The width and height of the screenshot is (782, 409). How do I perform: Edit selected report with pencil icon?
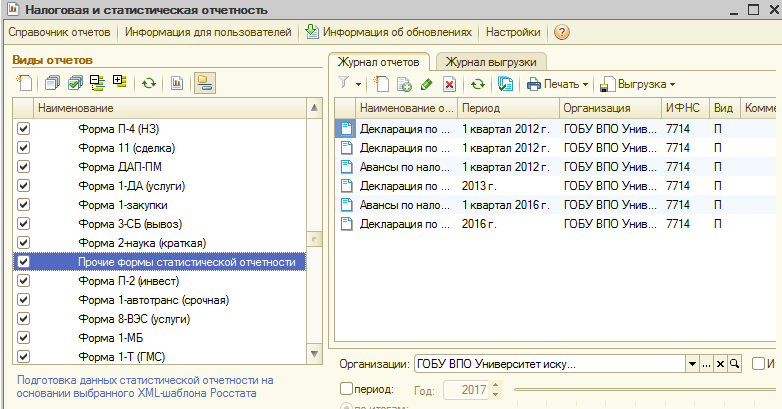click(x=426, y=84)
